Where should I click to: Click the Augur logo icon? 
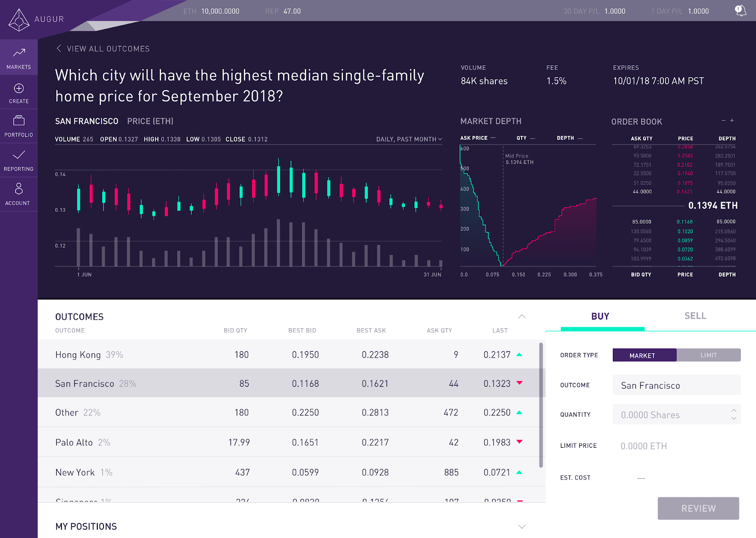click(19, 20)
